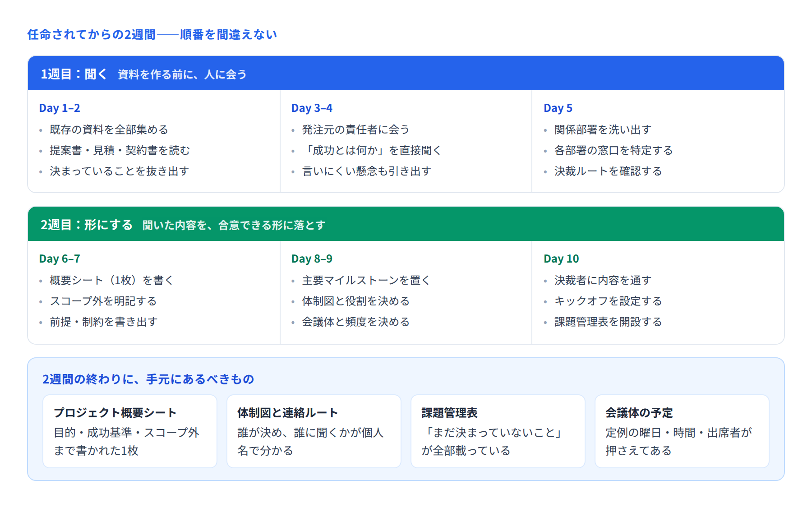Click the line 言いにくい懸念も引き出す

(366, 171)
